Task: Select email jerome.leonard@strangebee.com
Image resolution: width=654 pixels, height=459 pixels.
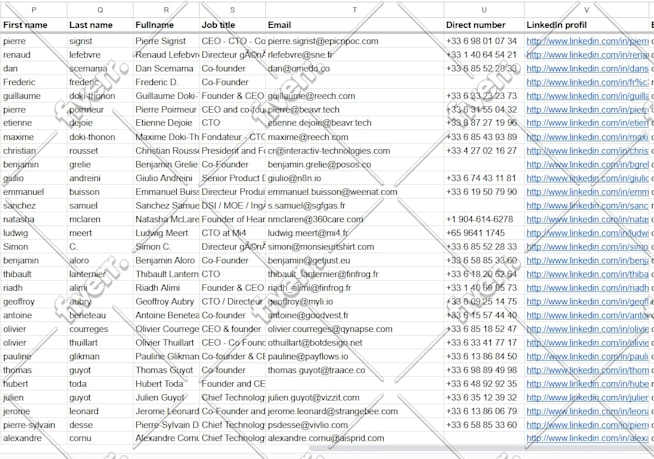Action: 333,411
